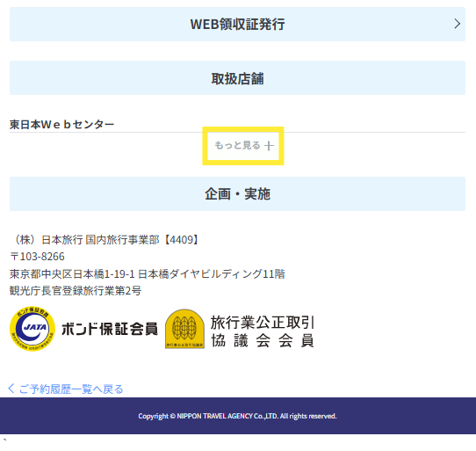Click the 東京都中央区日本橋1-19-1 address line
This screenshot has width=476, height=451.
[x=148, y=273]
